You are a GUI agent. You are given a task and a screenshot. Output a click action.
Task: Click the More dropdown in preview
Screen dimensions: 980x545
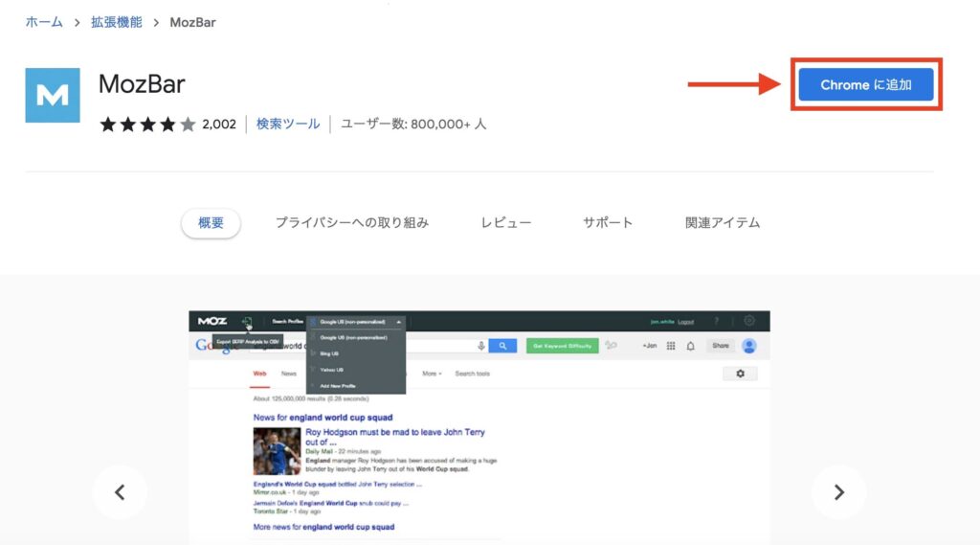point(432,374)
